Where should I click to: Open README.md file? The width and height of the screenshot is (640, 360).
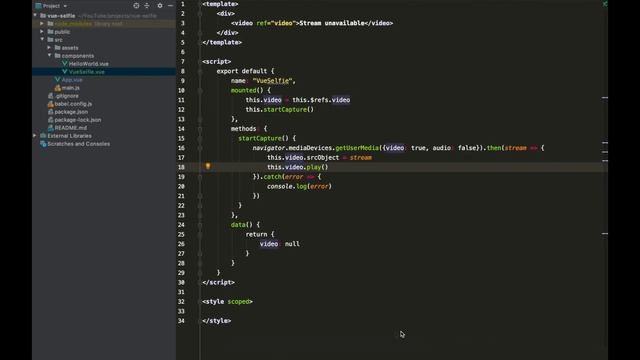(x=71, y=128)
